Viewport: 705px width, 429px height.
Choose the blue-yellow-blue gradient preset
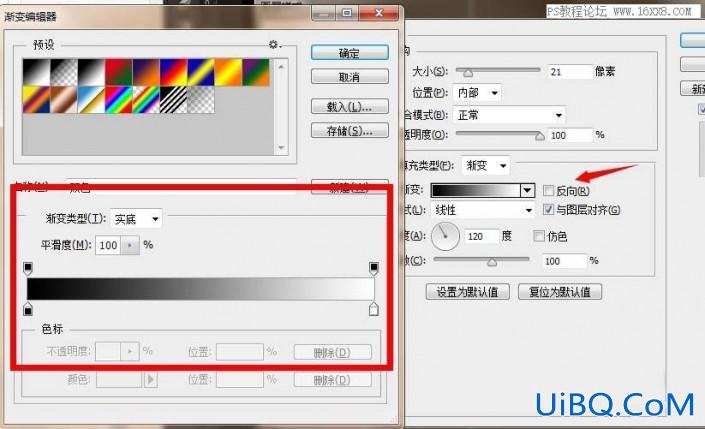[201, 72]
